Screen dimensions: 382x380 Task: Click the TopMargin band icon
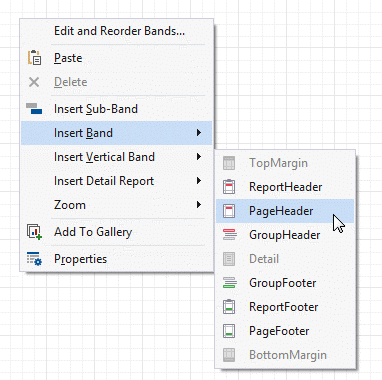click(x=229, y=163)
